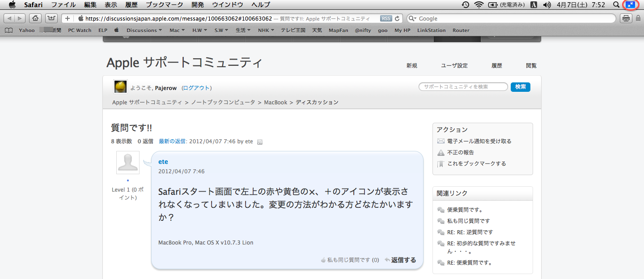Expand the S.W bookmark folder

click(x=221, y=30)
